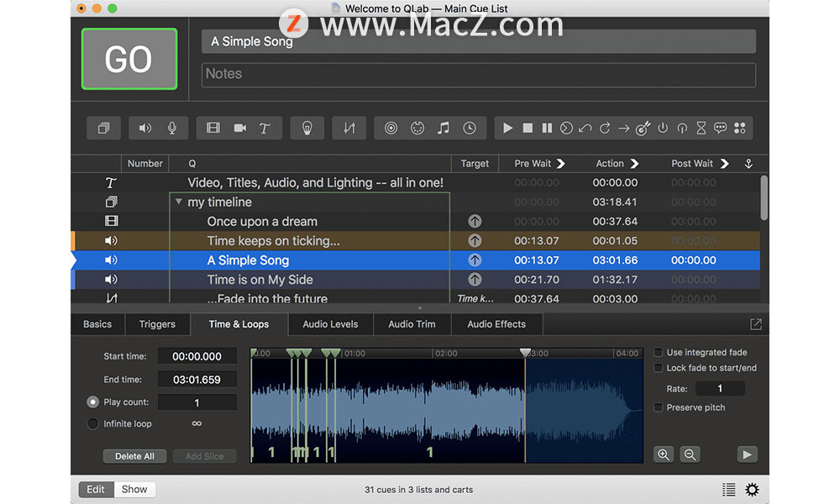840x504 pixels.
Task: Preview the cue with the inspector play button
Action: click(x=747, y=454)
